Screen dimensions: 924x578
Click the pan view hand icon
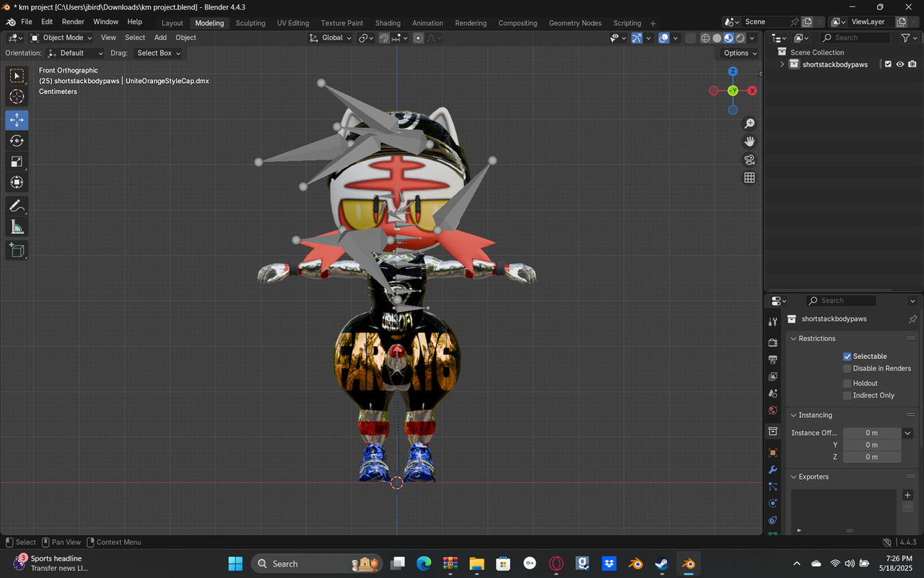[749, 142]
